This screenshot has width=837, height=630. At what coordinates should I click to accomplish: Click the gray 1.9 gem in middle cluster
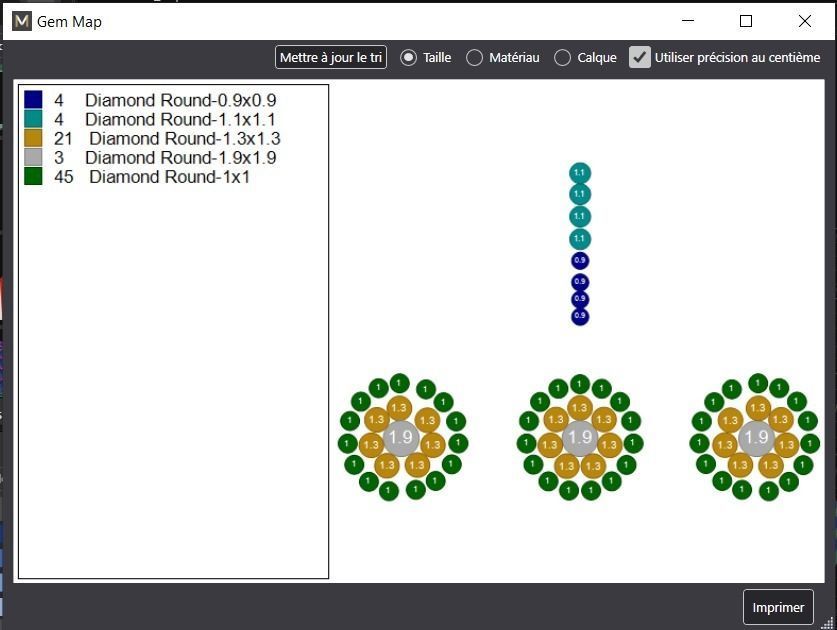580,438
